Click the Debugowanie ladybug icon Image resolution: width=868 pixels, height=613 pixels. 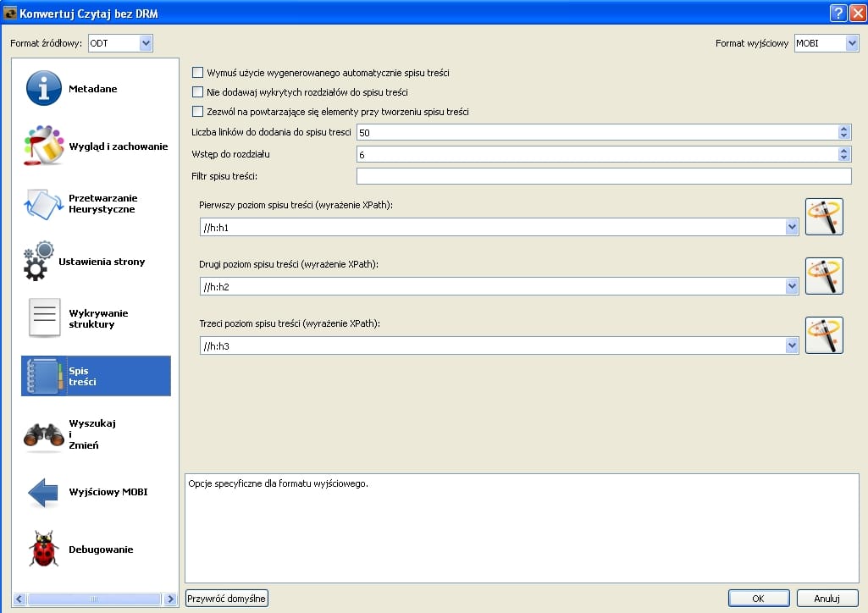[x=44, y=549]
